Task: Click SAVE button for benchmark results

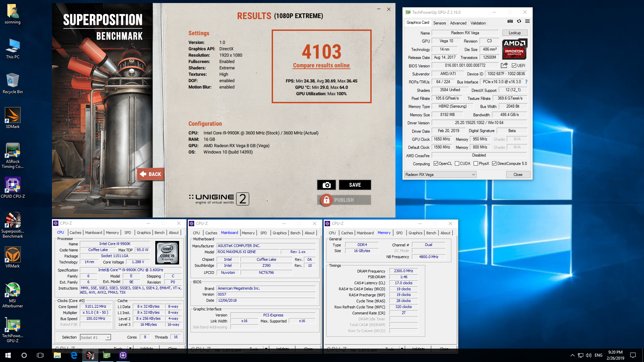Action: click(355, 185)
